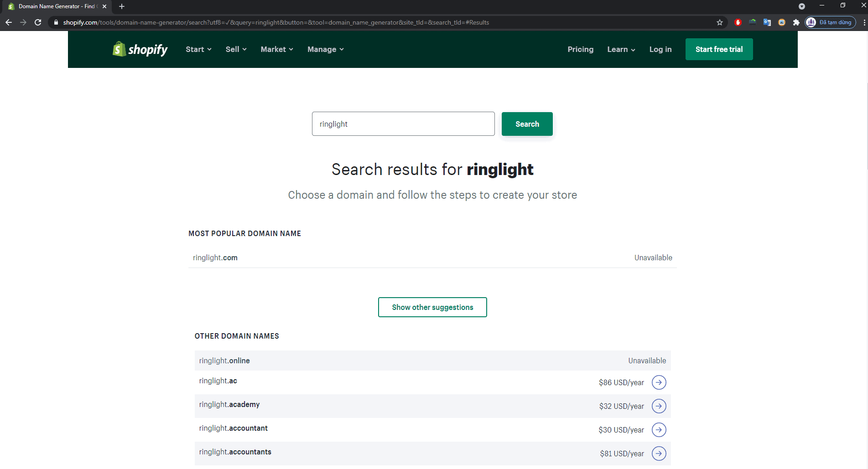Open the Pricing page
The height and width of the screenshot is (469, 868).
click(x=580, y=49)
